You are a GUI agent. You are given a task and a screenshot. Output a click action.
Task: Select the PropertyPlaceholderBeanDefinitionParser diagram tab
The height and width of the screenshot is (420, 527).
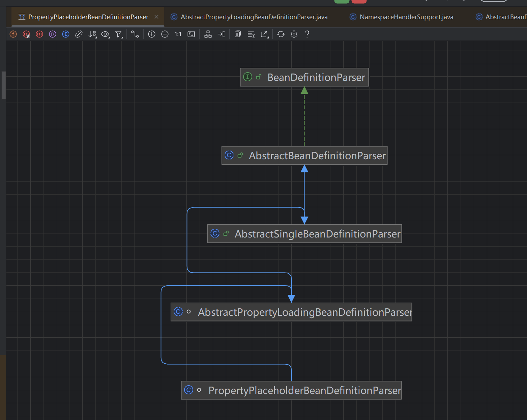tap(88, 17)
